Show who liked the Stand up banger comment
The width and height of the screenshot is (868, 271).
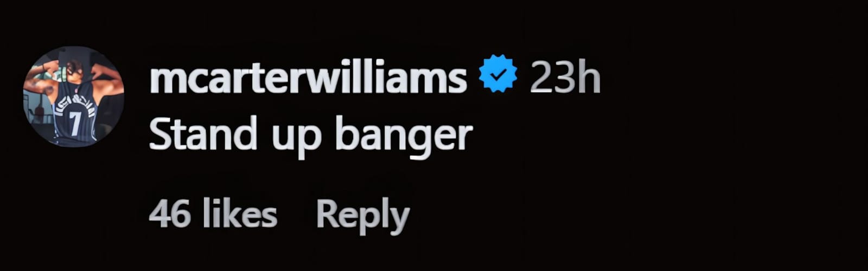click(213, 214)
